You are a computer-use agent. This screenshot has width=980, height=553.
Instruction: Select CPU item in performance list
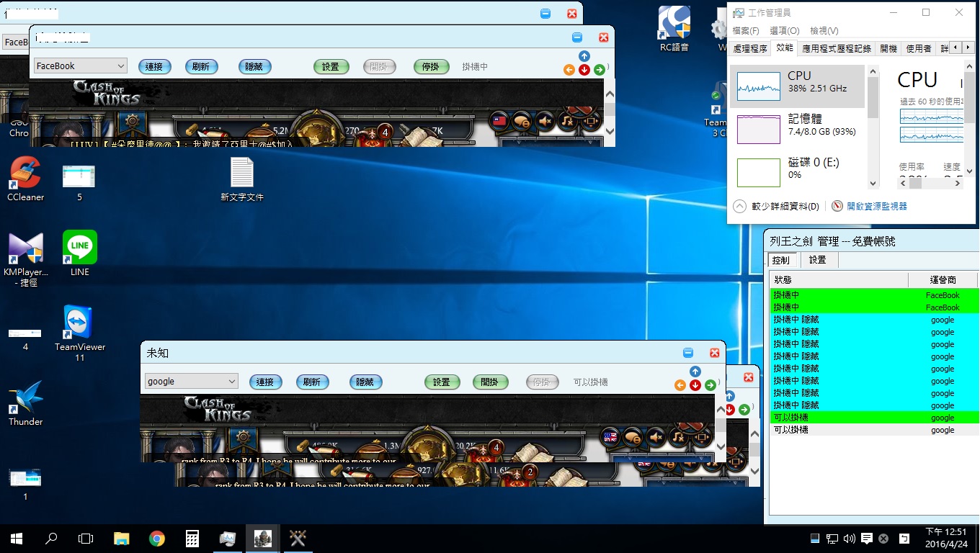[797, 86]
